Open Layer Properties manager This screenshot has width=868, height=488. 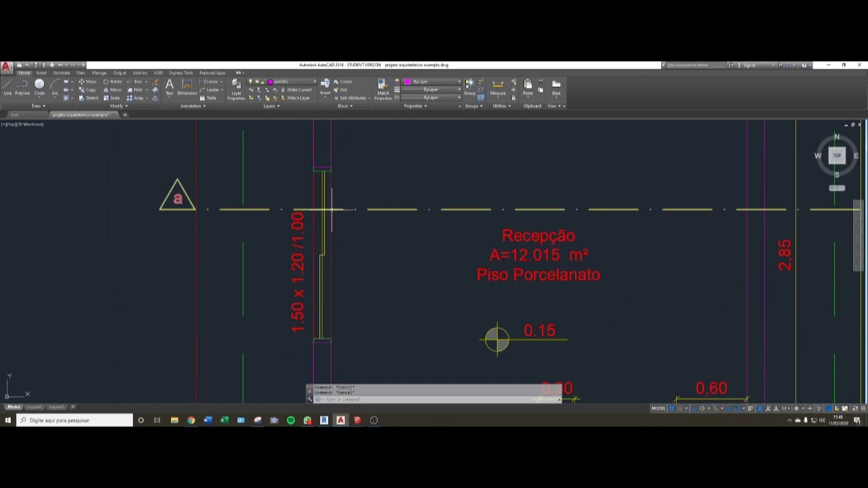236,89
